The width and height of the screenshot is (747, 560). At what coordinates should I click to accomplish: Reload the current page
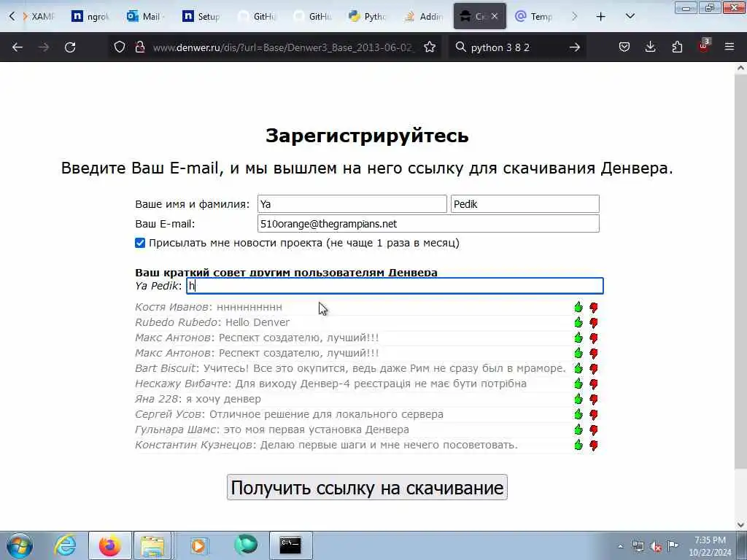click(x=70, y=47)
